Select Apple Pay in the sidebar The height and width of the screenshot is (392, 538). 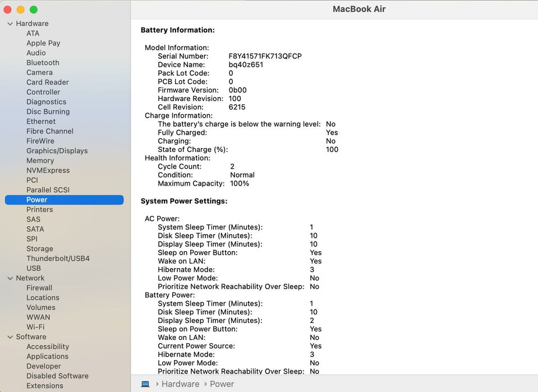pyautogui.click(x=43, y=43)
